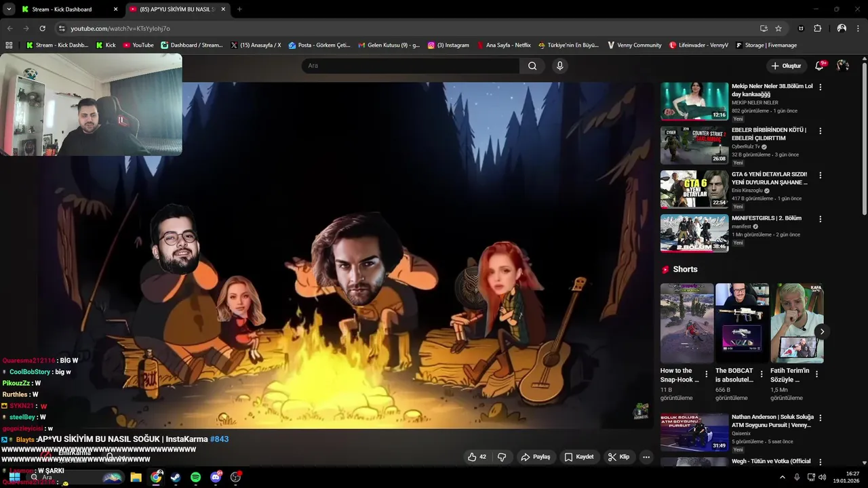Open the apps grid in bookmarks bar
This screenshot has width=868, height=488.
(x=9, y=45)
